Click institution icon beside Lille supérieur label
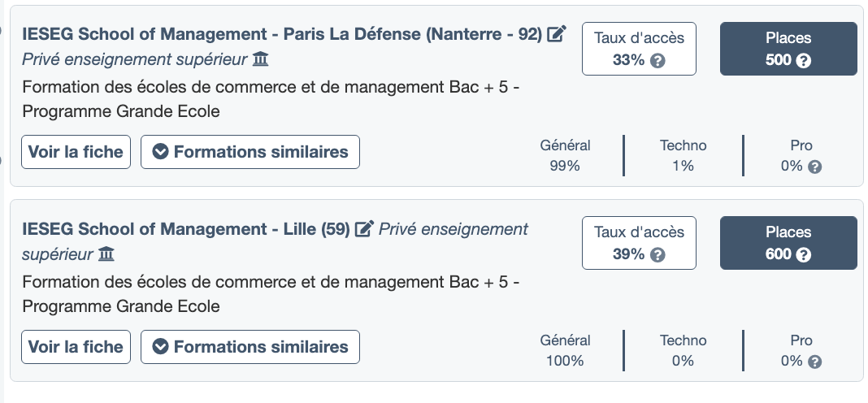The width and height of the screenshot is (868, 403). (x=106, y=255)
